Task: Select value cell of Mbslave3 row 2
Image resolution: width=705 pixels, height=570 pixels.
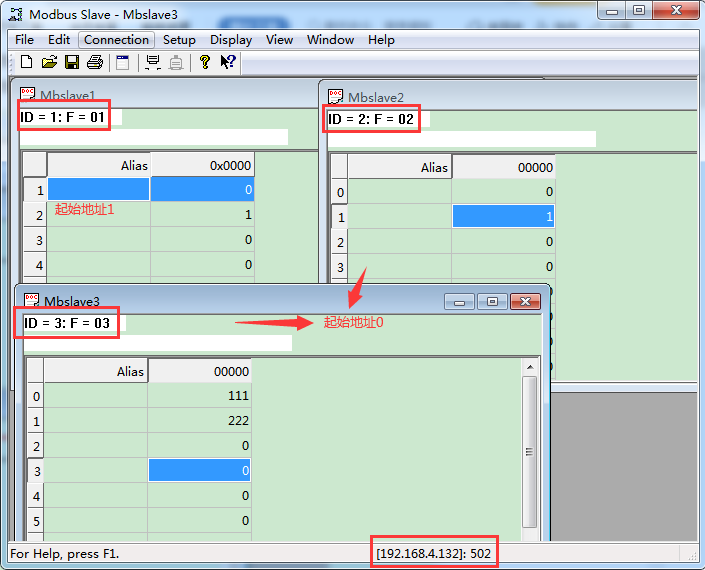Action: [199, 445]
